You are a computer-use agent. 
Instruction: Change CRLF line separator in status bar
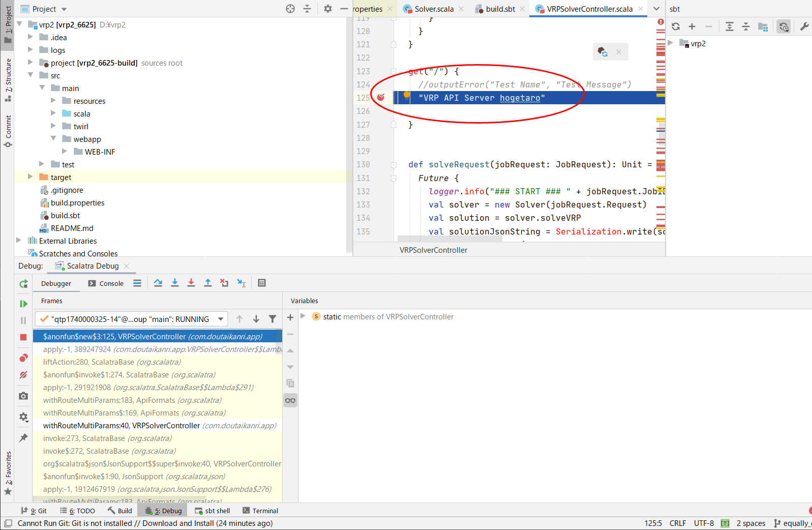click(678, 523)
